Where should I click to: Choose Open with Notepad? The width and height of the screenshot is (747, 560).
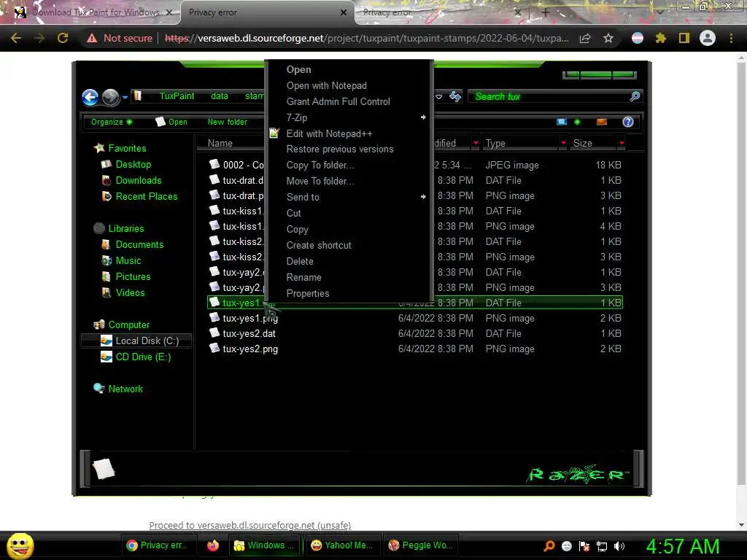(x=326, y=86)
